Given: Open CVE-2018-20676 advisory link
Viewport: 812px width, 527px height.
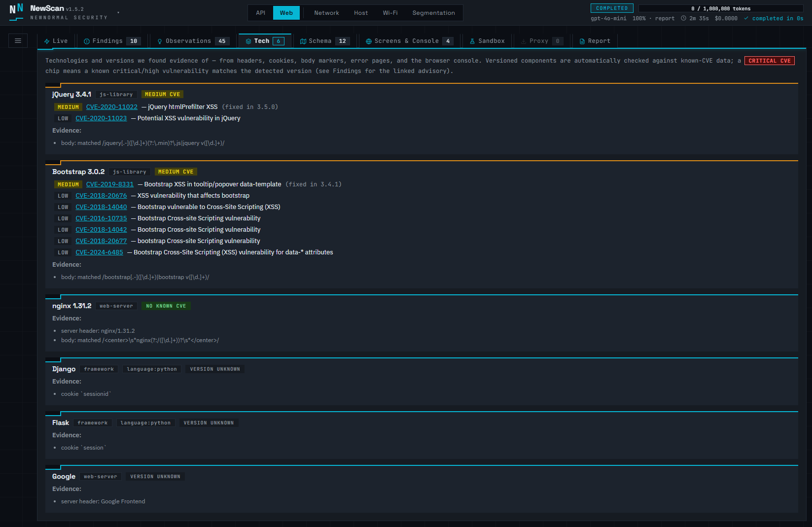Looking at the screenshot, I should click(101, 196).
